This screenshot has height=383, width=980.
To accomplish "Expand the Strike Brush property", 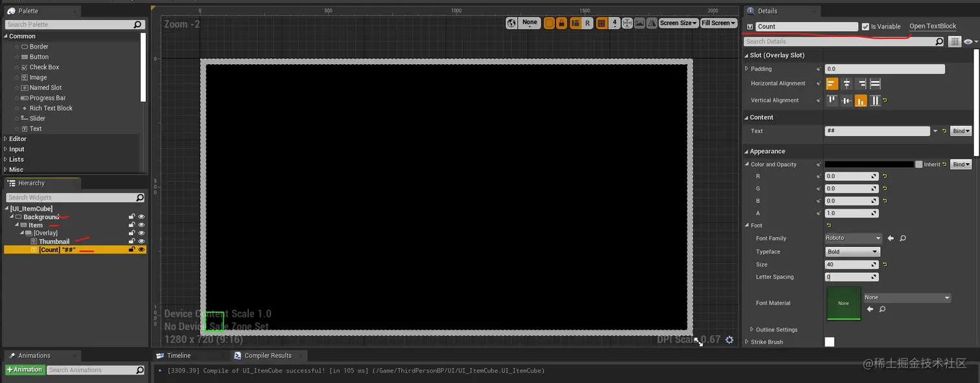I will (x=747, y=342).
